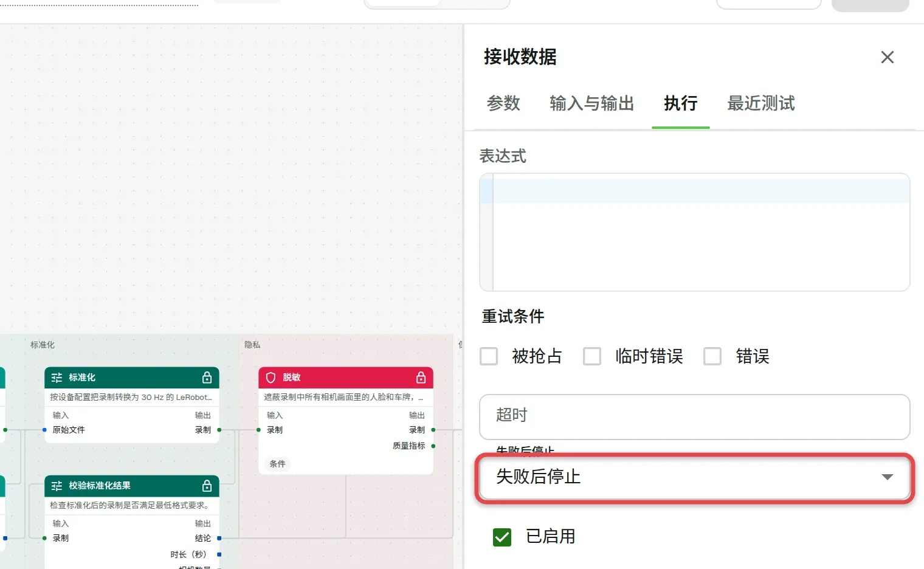Tick the 临时错误 retry checkbox
The width and height of the screenshot is (924, 569).
tap(592, 356)
